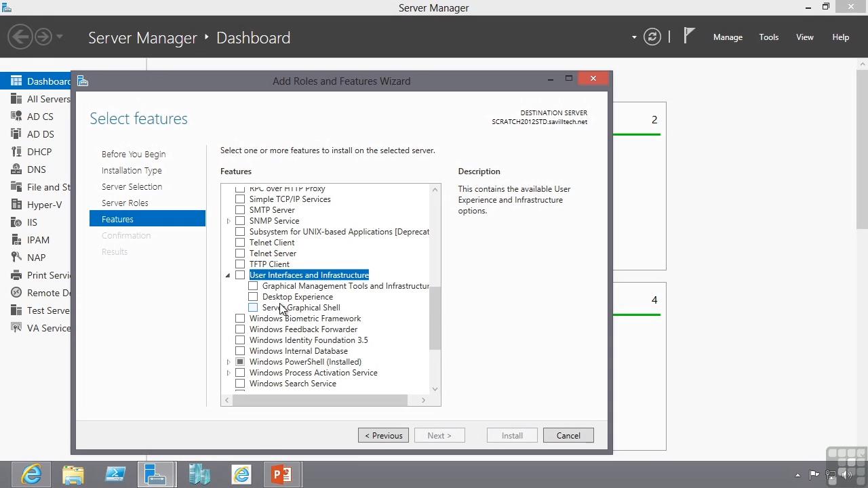This screenshot has height=488, width=868.
Task: Open the NAP sidebar icon
Action: [16, 258]
